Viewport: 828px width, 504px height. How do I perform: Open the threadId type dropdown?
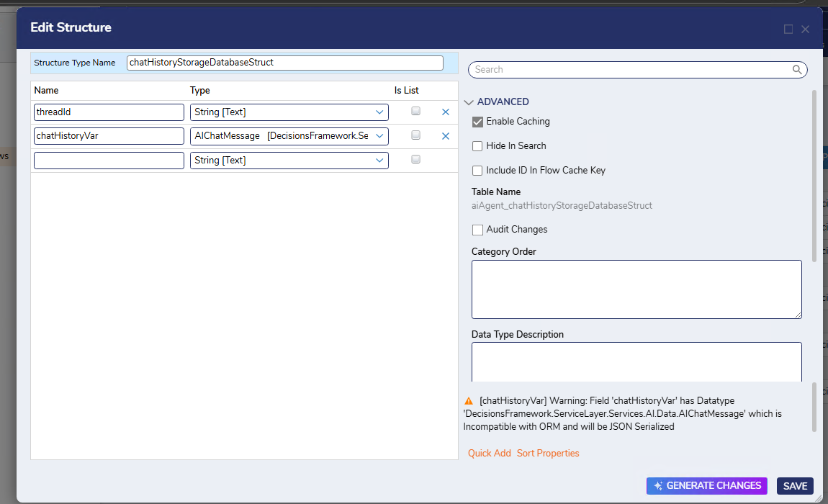coord(379,112)
